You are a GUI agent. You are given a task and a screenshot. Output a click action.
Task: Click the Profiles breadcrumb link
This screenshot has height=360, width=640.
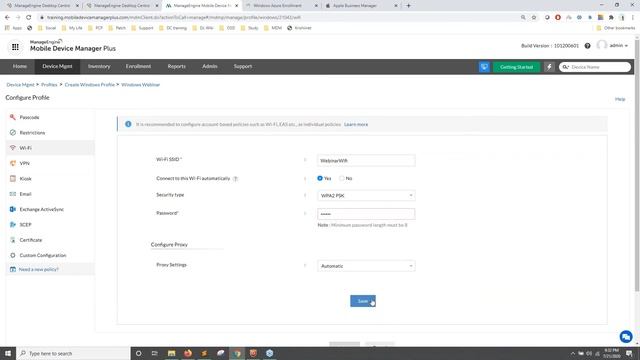point(49,84)
